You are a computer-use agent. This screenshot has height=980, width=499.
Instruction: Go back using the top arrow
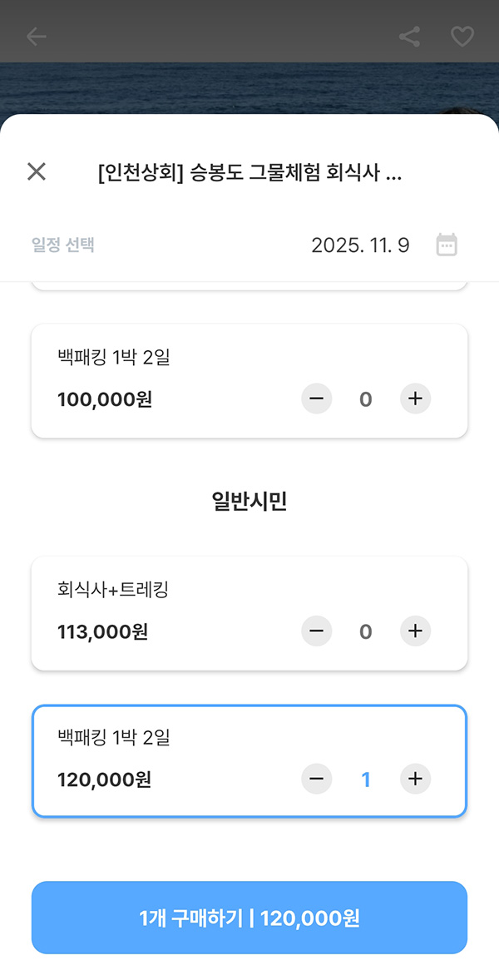(36, 37)
